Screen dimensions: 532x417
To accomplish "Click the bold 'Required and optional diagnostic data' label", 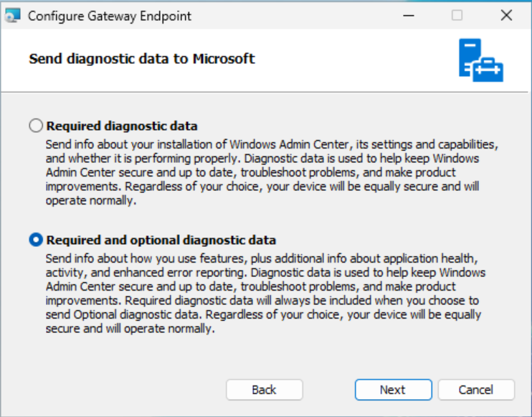I will click(x=161, y=240).
